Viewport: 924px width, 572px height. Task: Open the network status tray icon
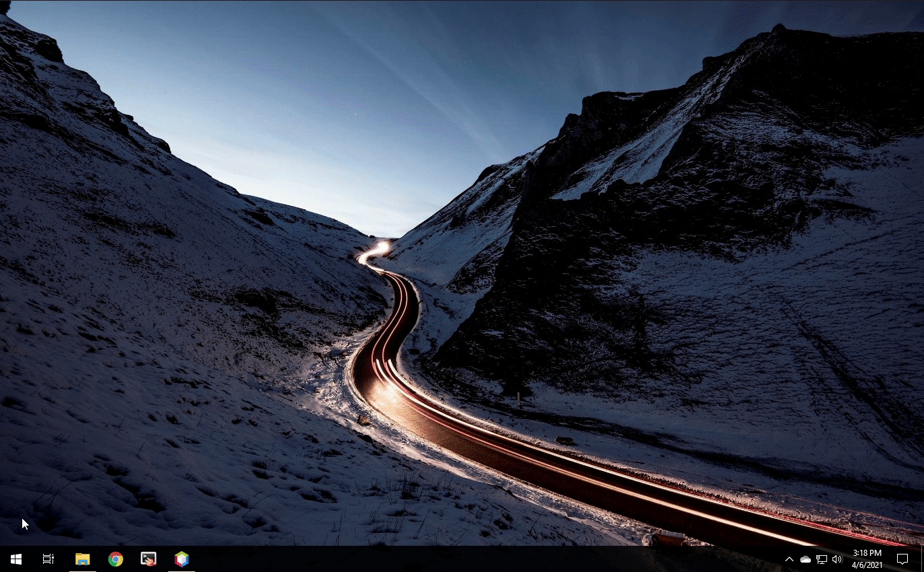(822, 559)
